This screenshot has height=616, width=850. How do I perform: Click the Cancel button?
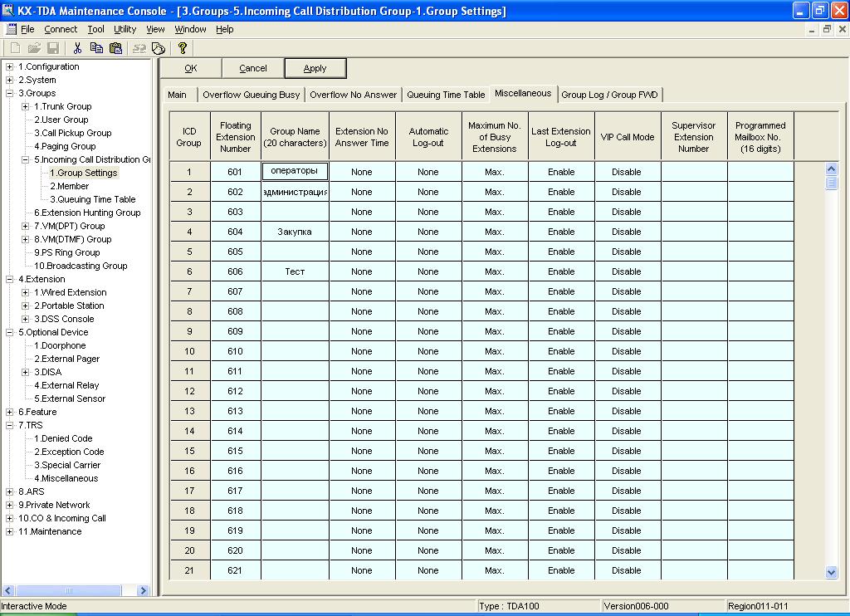point(252,68)
